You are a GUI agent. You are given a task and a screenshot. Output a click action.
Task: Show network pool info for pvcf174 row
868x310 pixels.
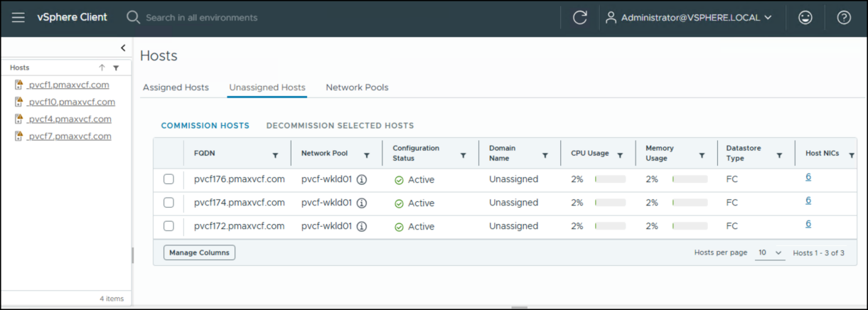[x=361, y=203]
